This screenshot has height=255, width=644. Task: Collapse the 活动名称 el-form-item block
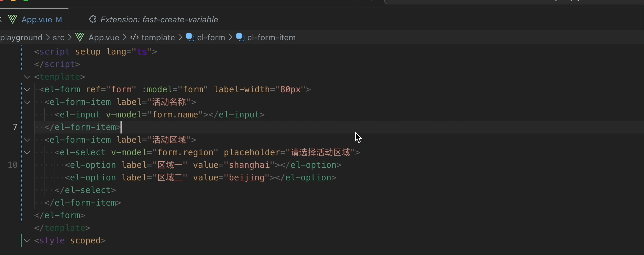click(x=27, y=102)
